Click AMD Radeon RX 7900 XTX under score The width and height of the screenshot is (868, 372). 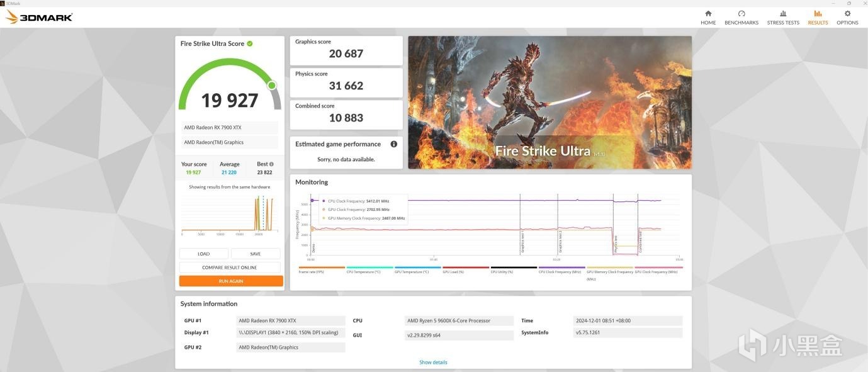click(x=230, y=127)
